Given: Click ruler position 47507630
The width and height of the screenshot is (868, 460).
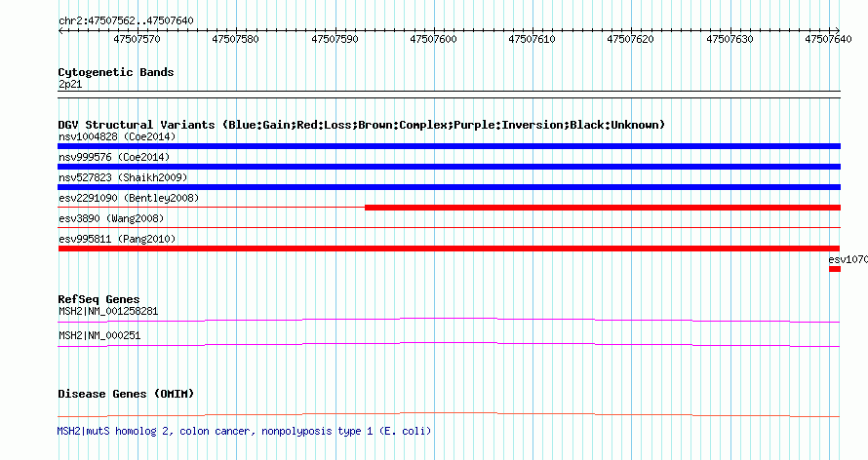Looking at the screenshot, I should (x=730, y=39).
